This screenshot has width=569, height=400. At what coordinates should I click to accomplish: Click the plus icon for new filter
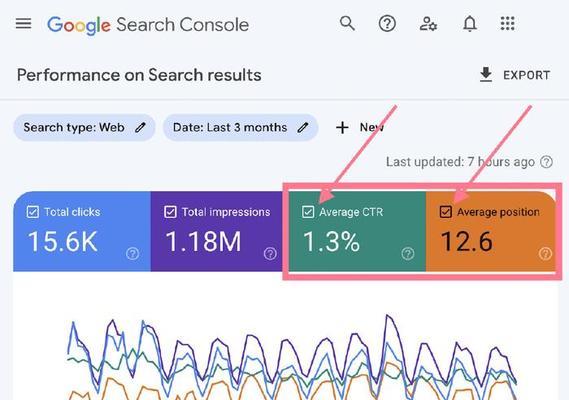(x=342, y=128)
